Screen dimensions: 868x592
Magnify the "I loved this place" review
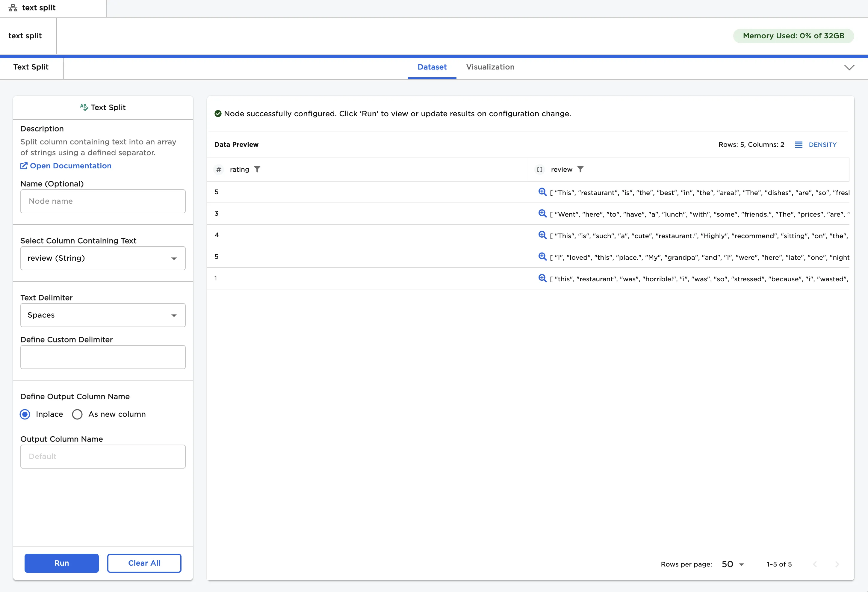coord(542,256)
